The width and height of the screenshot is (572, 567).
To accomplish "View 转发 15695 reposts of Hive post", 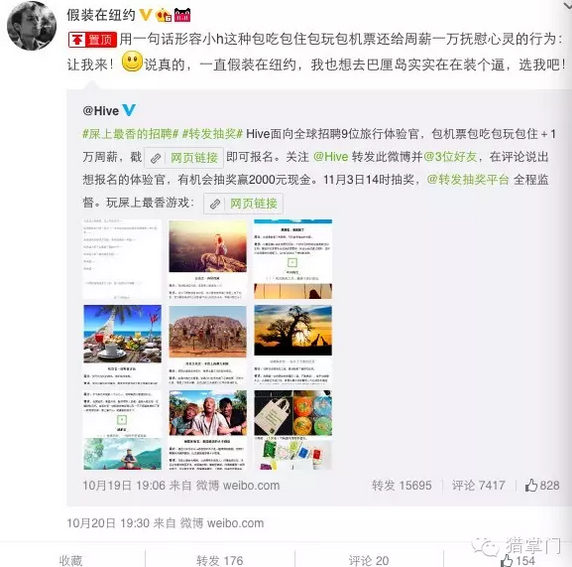I will 402,485.
